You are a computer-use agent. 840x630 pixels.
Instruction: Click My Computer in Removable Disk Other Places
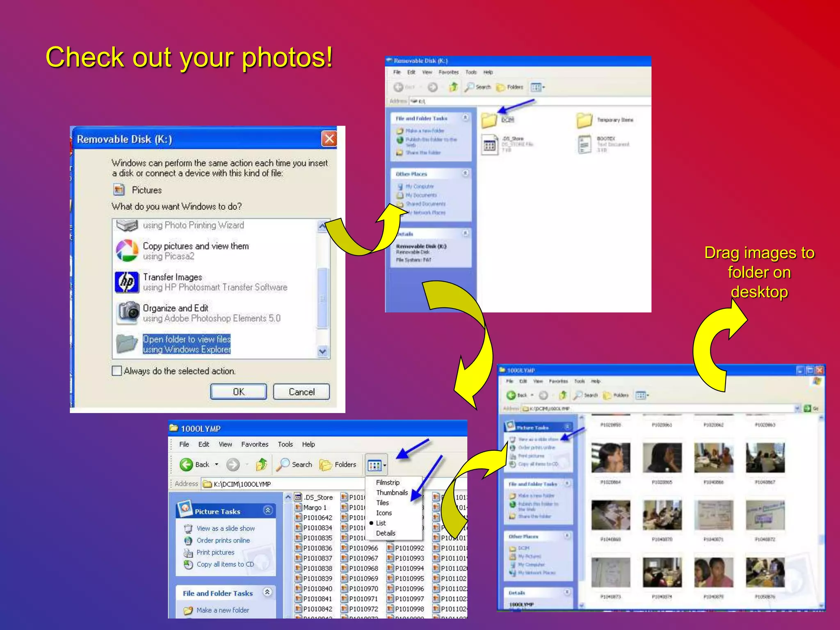click(x=419, y=186)
